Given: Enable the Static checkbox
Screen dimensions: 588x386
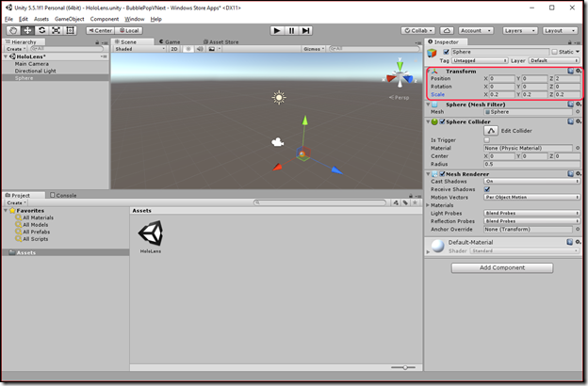Looking at the screenshot, I should 555,52.
